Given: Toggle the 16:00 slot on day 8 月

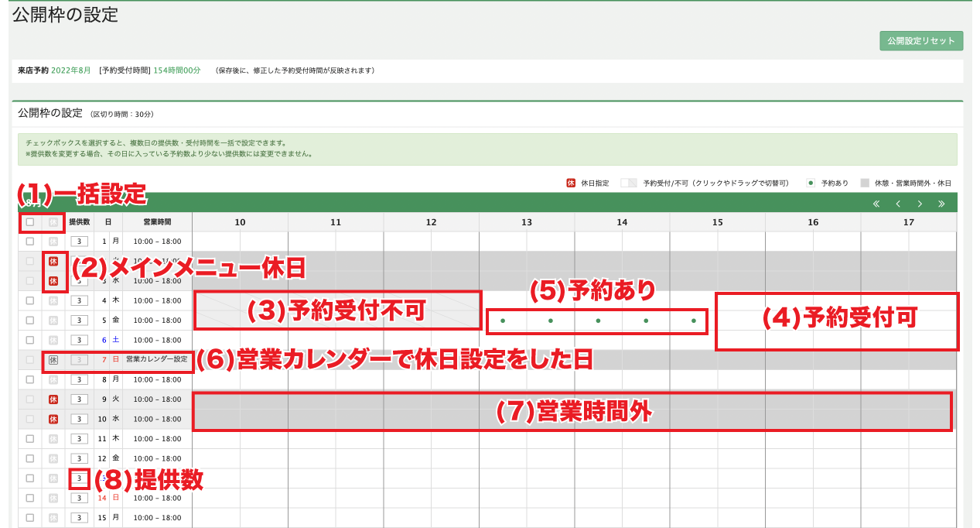Looking at the screenshot, I should pyautogui.click(x=789, y=379).
